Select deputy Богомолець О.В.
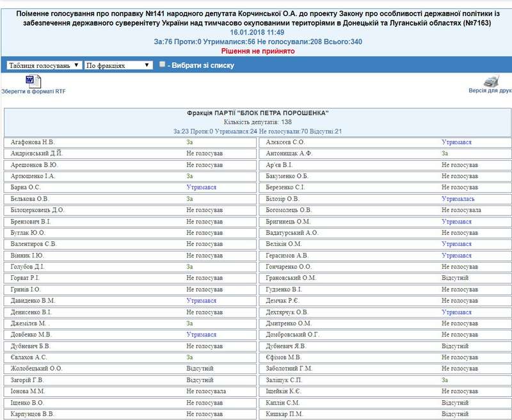This screenshot has width=512, height=420. (x=289, y=210)
